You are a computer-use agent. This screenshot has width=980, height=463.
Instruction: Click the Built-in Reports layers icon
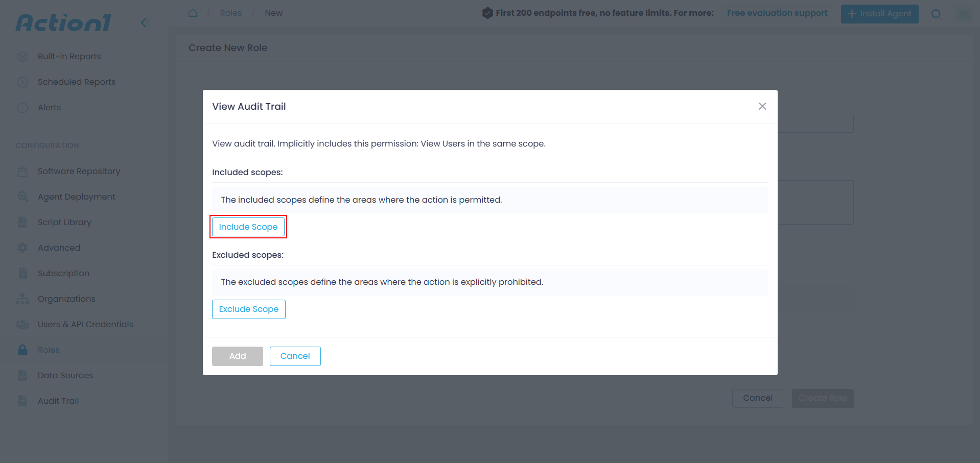pos(22,57)
